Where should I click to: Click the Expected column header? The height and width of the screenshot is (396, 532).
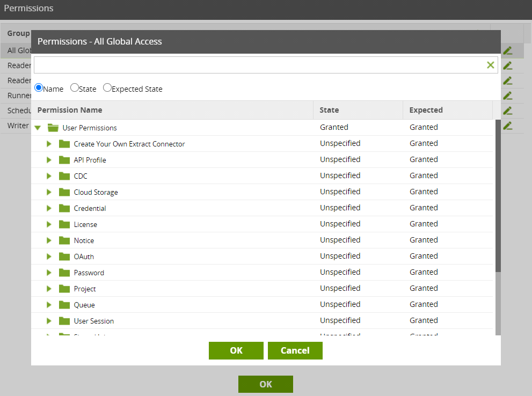tap(448, 110)
